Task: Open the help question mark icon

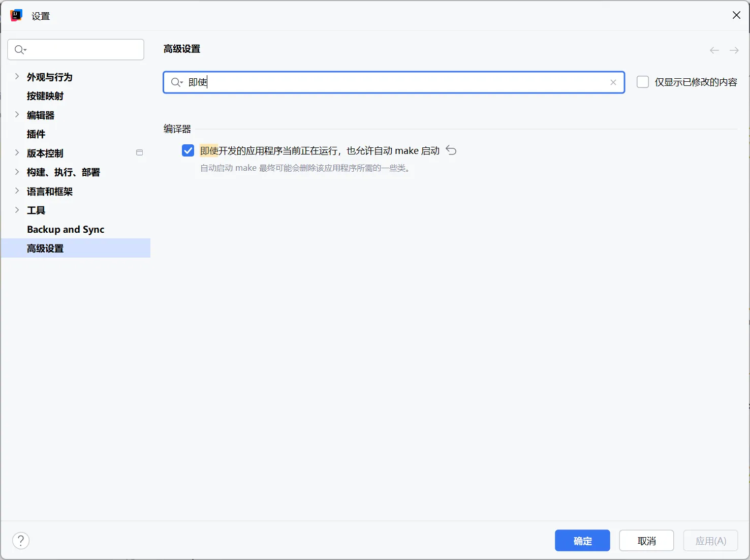Action: pos(21,541)
